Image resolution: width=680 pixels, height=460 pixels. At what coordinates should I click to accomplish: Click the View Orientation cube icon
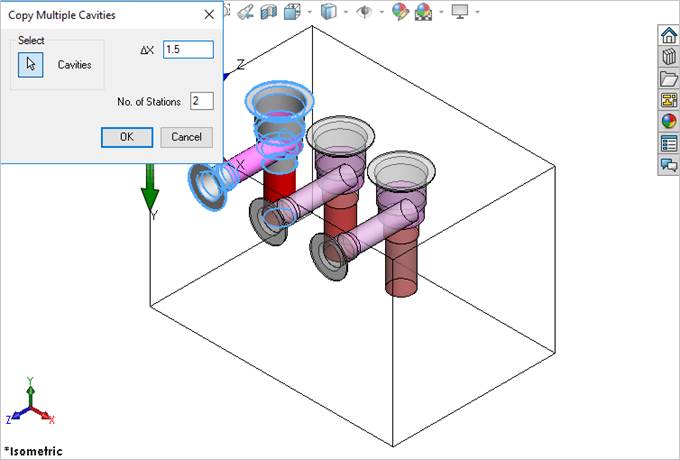click(292, 12)
